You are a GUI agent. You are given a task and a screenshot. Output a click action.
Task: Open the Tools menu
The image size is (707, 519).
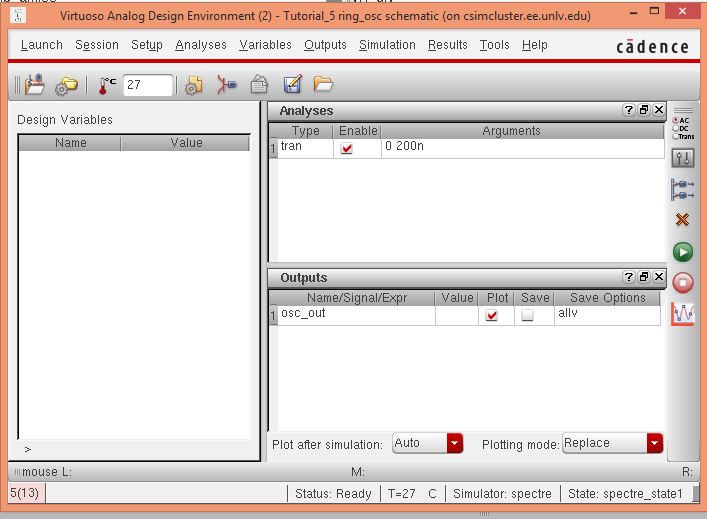pos(494,45)
